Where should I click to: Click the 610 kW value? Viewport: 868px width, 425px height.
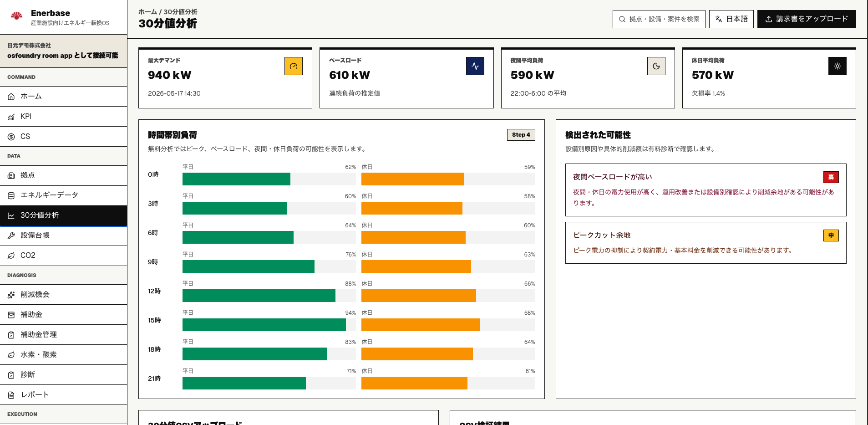click(x=350, y=75)
